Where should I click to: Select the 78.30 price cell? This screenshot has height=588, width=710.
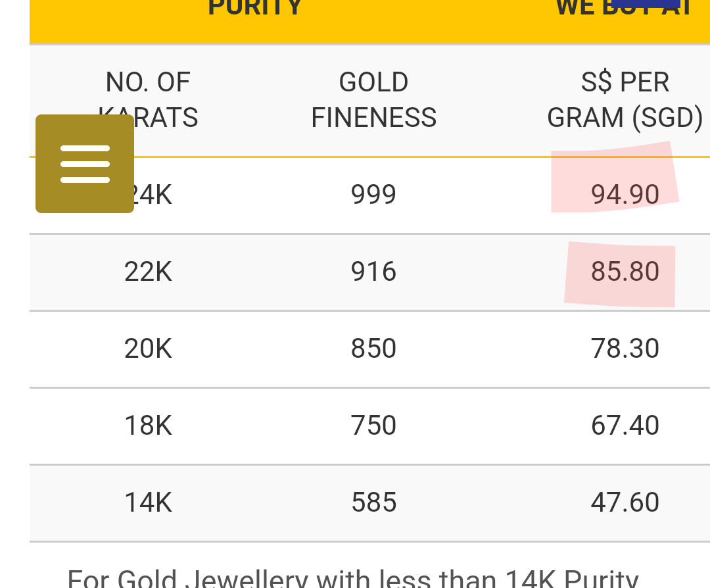(625, 349)
